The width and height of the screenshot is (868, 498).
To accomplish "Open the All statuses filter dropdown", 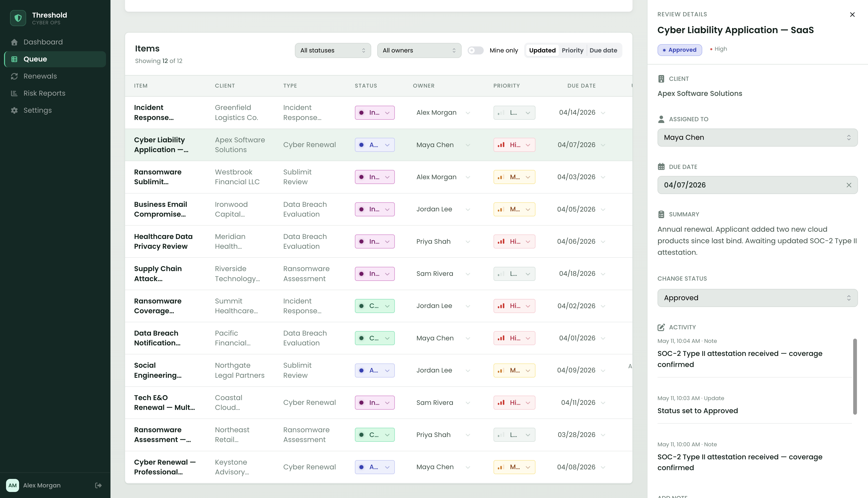I will (x=333, y=50).
